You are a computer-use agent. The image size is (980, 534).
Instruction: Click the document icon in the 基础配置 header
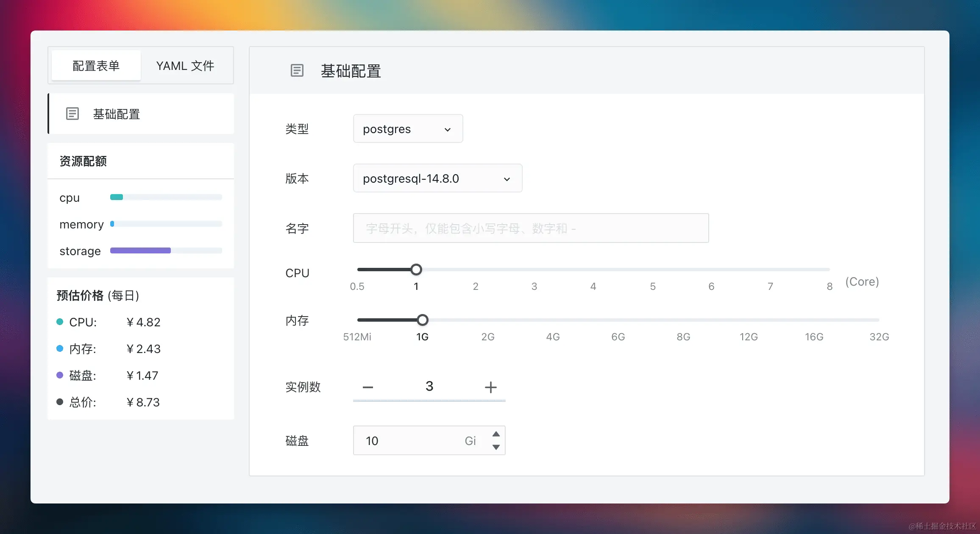297,70
